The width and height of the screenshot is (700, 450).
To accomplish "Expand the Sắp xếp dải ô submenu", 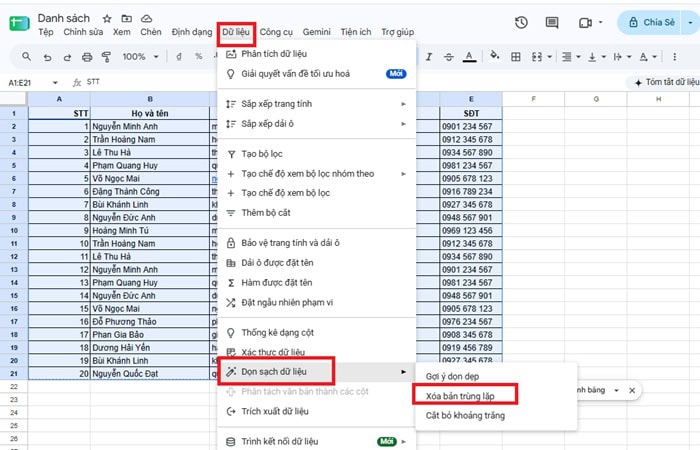I will [403, 124].
